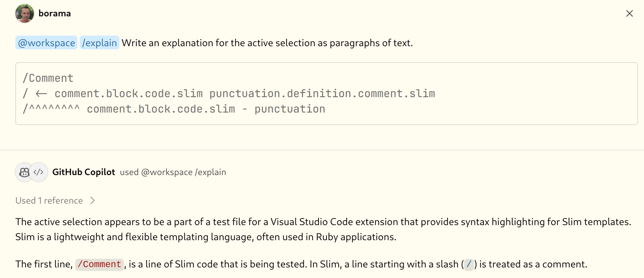Click borama's profile avatar photo
Screen dimensions: 644x278
pos(24,13)
